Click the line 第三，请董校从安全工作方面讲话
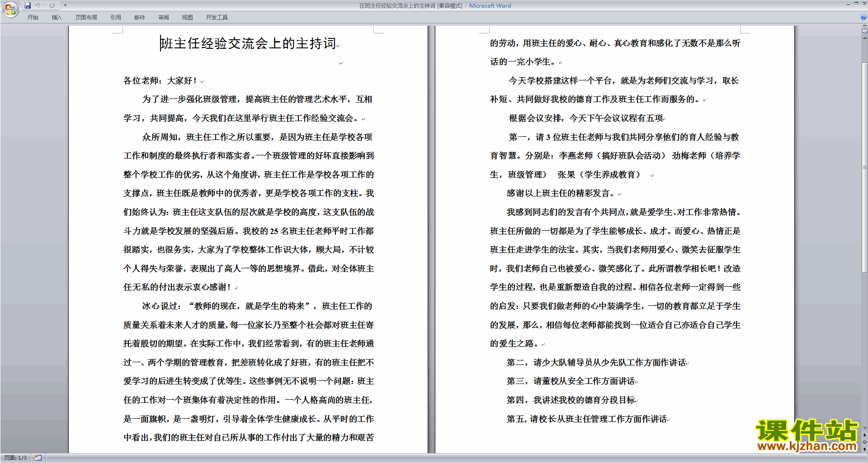868x463 pixels. pos(571,381)
